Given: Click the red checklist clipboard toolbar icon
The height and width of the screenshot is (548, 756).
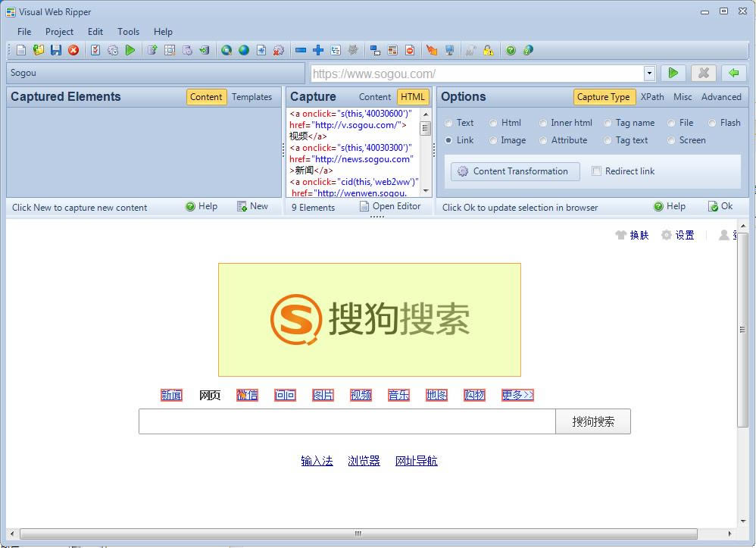Looking at the screenshot, I should coord(95,50).
